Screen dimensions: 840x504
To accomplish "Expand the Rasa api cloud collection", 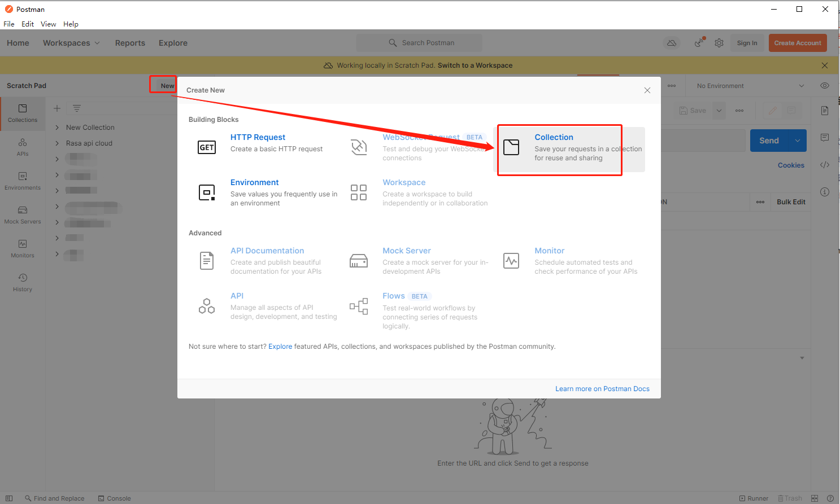I will (x=57, y=143).
